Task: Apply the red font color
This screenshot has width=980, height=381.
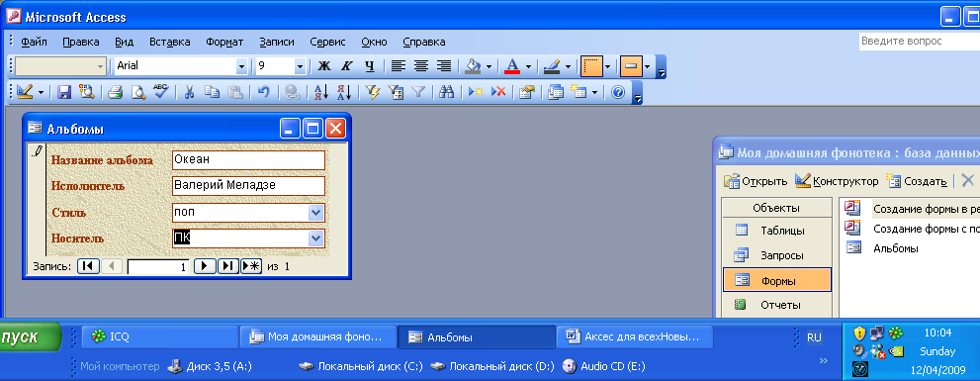Action: coord(512,65)
